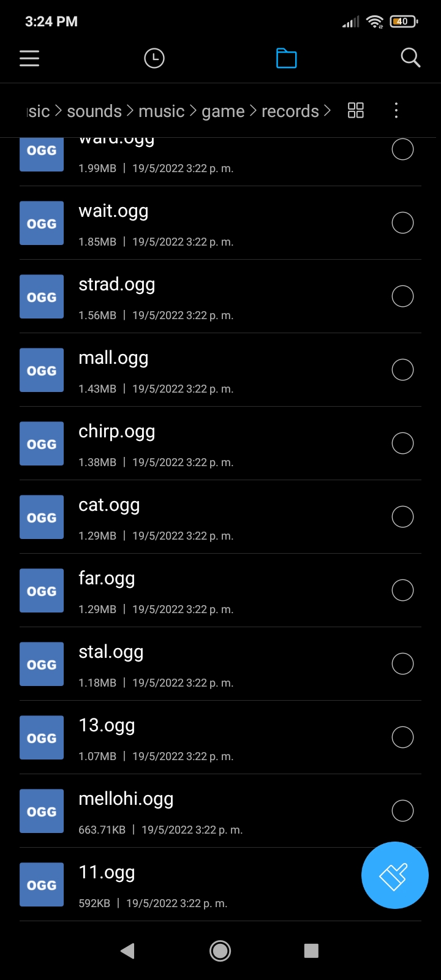Open the cat.ogg file icon

pyautogui.click(x=42, y=517)
